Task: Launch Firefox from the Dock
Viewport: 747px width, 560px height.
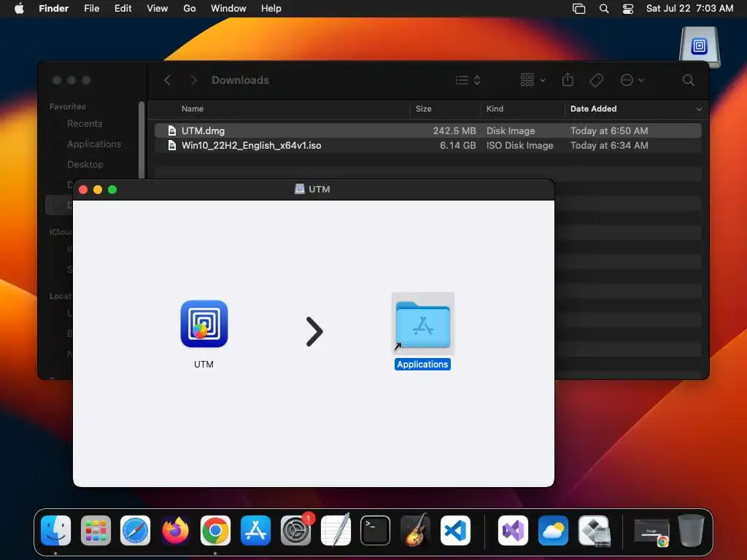Action: click(x=175, y=531)
